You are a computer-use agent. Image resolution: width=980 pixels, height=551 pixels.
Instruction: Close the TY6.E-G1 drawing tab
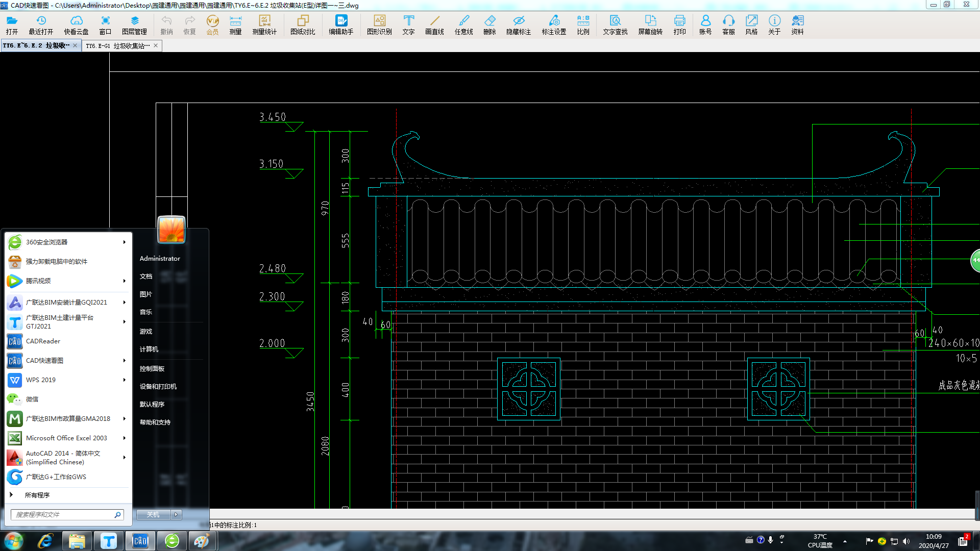156,46
